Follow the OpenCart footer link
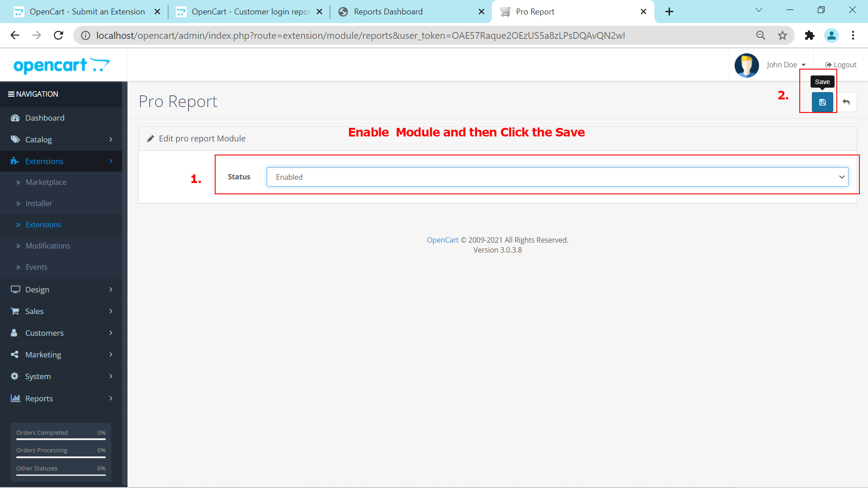This screenshot has height=488, width=868. tap(443, 240)
